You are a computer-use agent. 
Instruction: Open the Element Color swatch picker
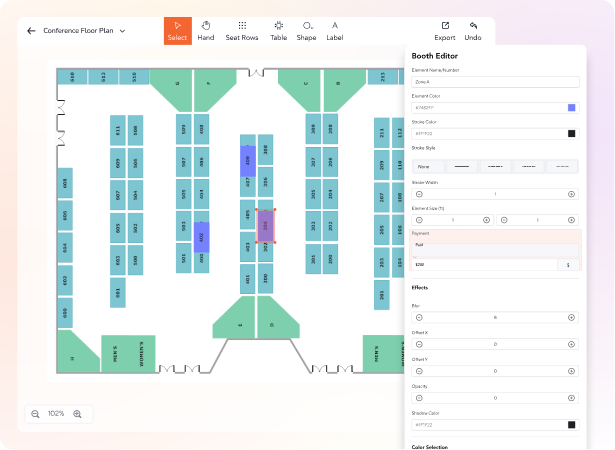click(x=571, y=107)
